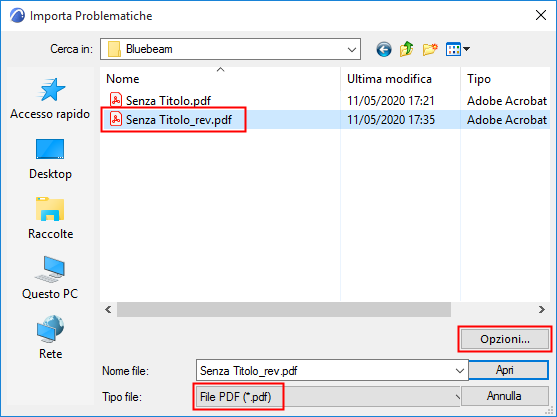Select the PDF icon of Senza Titolo_rev.pdf

[115, 119]
